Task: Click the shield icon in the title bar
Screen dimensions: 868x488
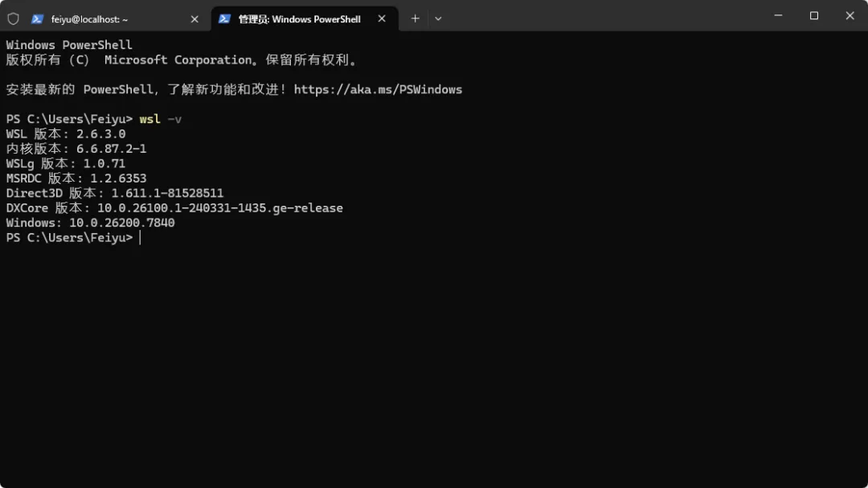Action: [14, 18]
